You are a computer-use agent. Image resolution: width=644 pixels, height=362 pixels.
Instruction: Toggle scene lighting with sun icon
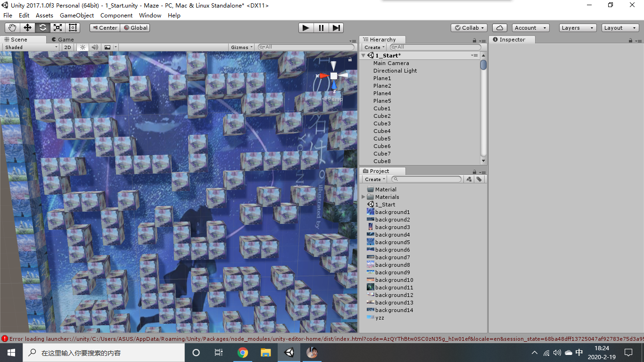pyautogui.click(x=83, y=47)
